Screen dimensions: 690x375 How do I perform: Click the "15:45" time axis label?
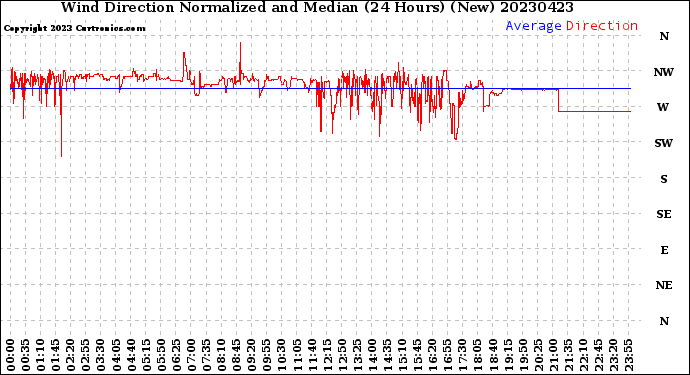417,355
